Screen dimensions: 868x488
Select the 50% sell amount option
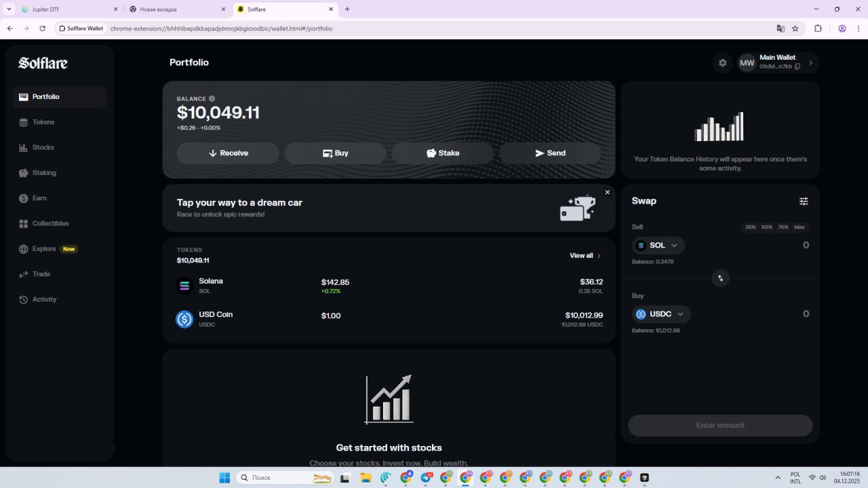(x=766, y=227)
